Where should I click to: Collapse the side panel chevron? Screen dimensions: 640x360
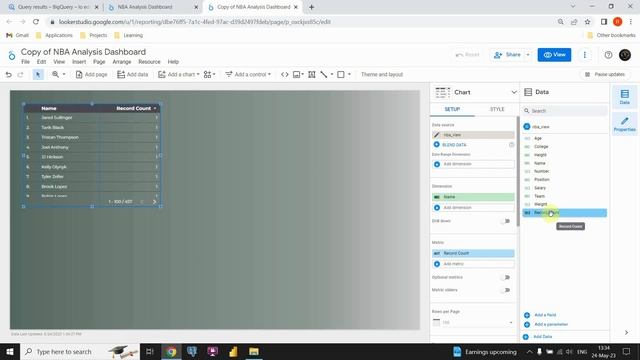click(x=626, y=333)
